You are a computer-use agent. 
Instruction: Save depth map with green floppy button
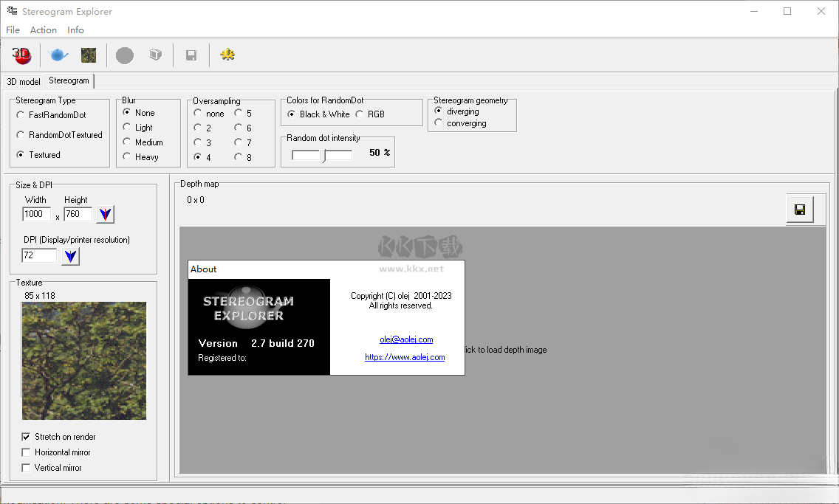[799, 210]
